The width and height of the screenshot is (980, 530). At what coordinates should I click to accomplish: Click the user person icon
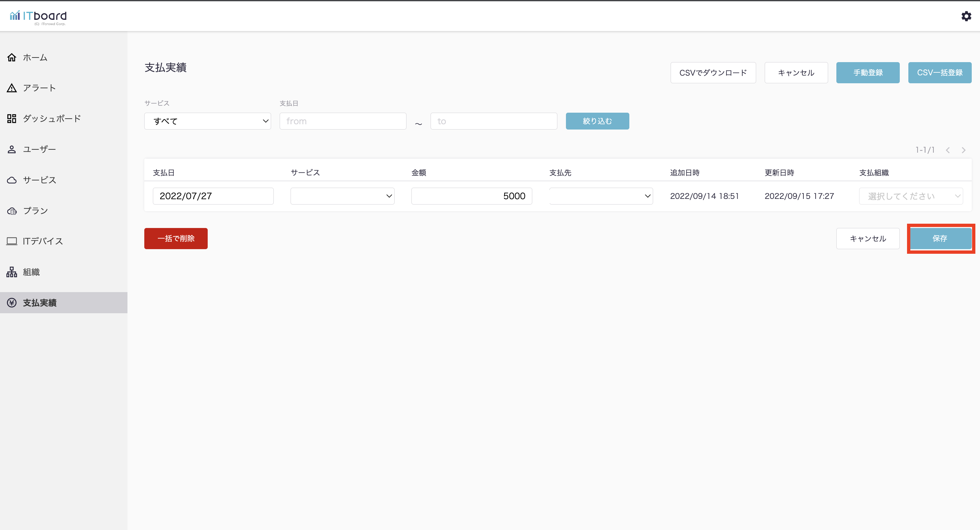coord(12,149)
